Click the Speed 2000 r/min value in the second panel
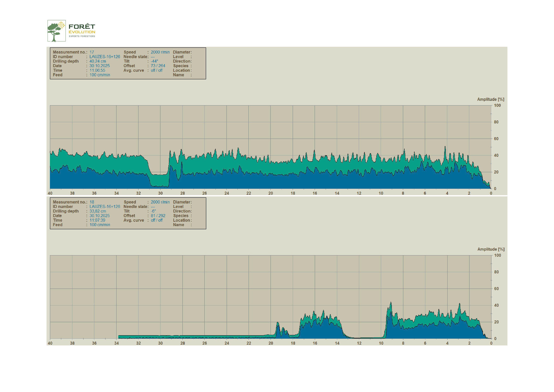554x392 pixels. 160,202
